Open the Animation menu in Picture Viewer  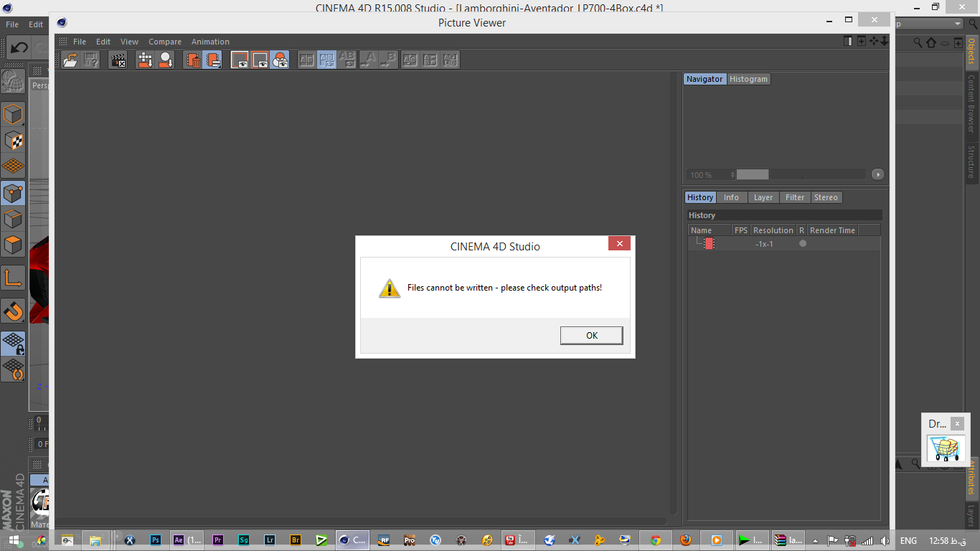[210, 42]
